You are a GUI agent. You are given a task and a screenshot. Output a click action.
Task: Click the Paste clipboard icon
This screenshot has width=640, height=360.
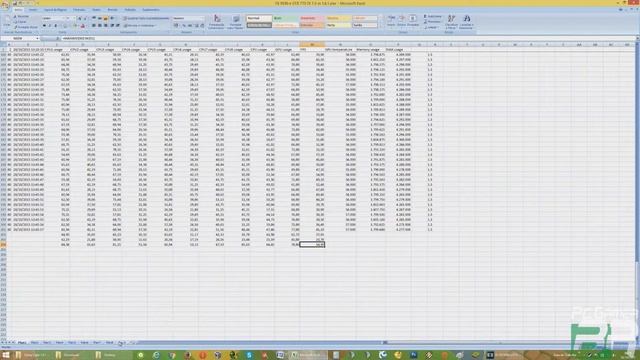[x=7, y=20]
